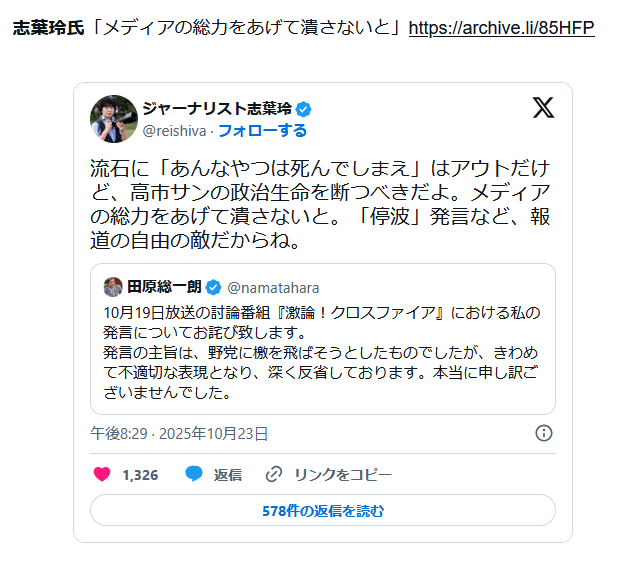Click the verified badge beside ジャーナリスト志葉玲
The height and width of the screenshot is (572, 619).
click(303, 109)
